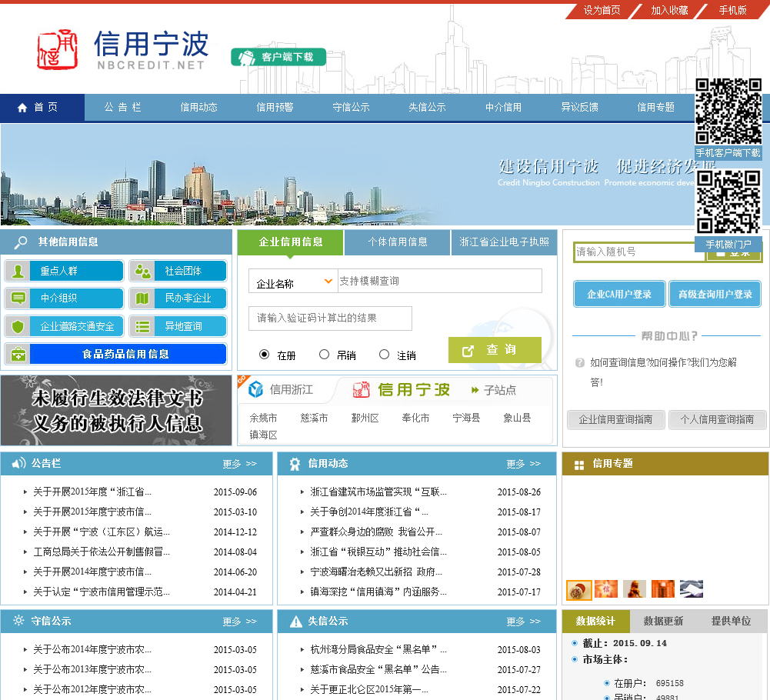Open 余姚市 sub-site link

click(x=263, y=418)
